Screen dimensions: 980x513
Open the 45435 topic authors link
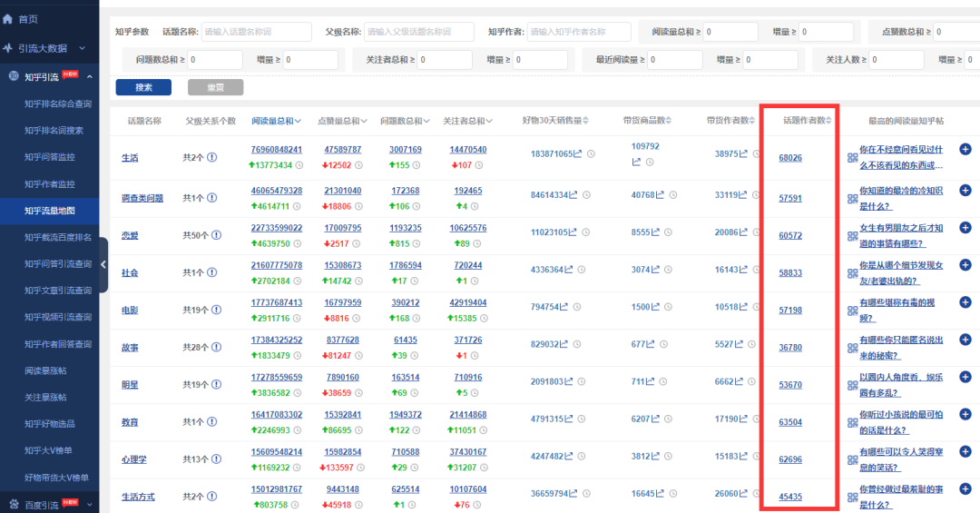(x=790, y=497)
